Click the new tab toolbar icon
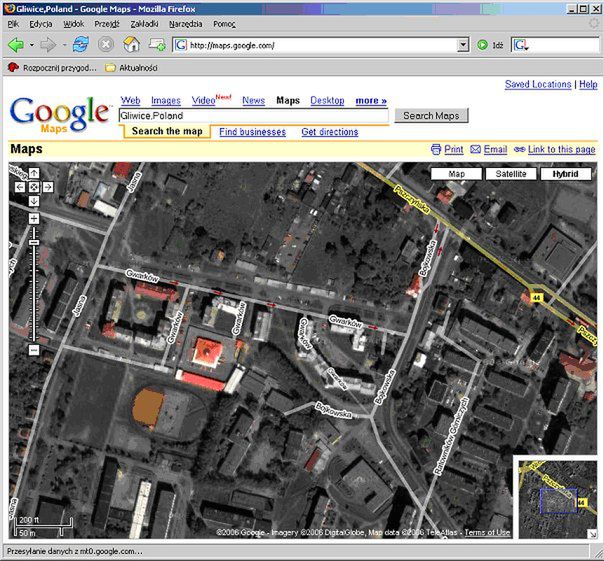Viewport: 604px width, 561px height. (157, 45)
